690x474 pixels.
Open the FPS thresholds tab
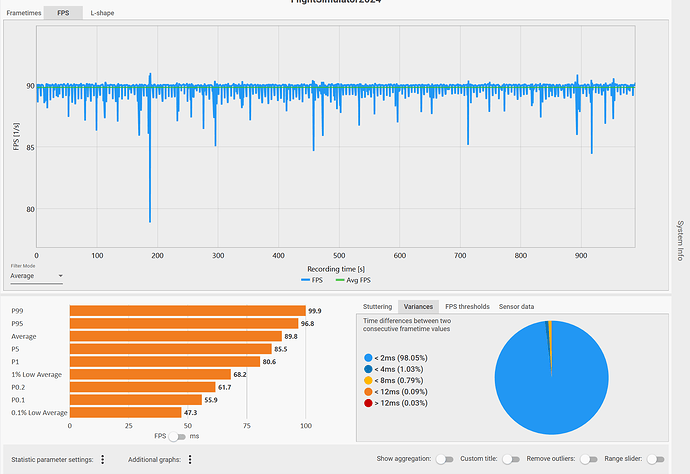pyautogui.click(x=467, y=307)
